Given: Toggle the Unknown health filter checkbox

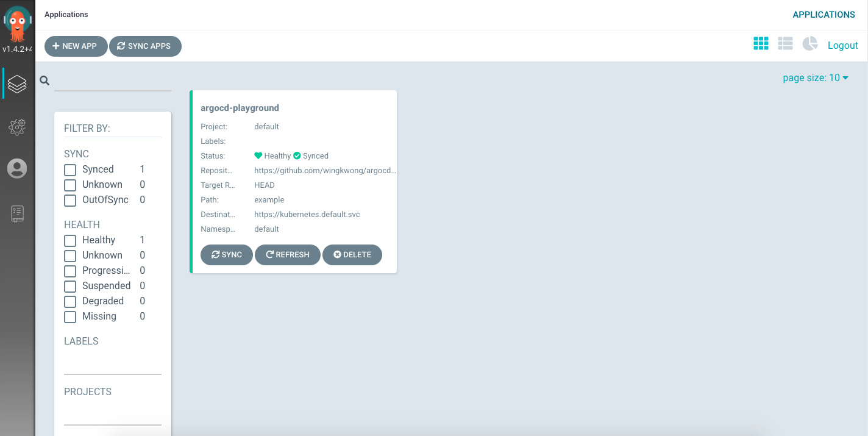Looking at the screenshot, I should pyautogui.click(x=70, y=256).
